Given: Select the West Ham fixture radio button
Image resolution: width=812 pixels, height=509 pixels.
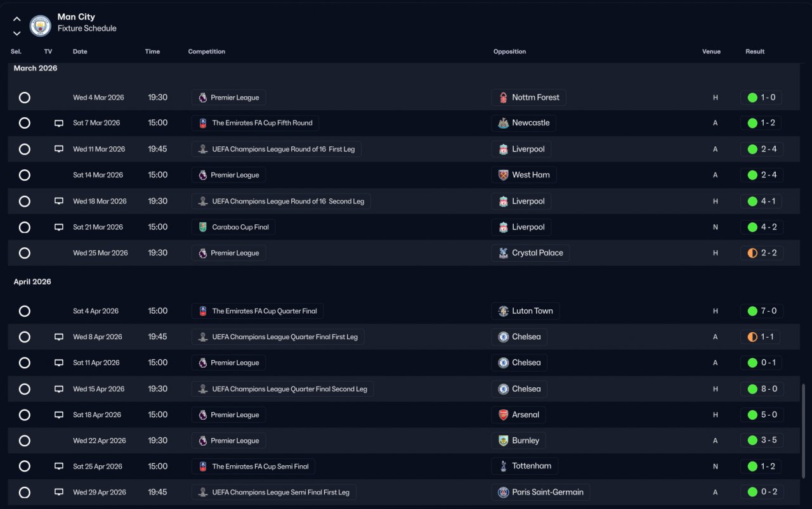Looking at the screenshot, I should click(25, 175).
